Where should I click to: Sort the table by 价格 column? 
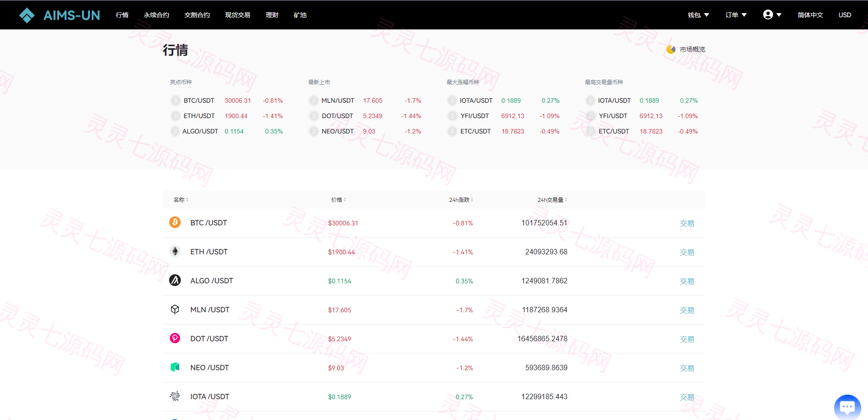click(339, 200)
